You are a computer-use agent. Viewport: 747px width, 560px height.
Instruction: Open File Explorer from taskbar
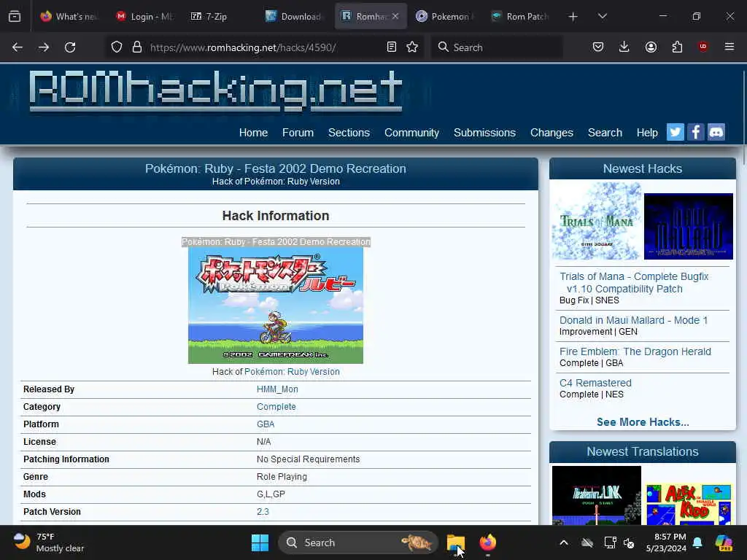click(x=456, y=542)
